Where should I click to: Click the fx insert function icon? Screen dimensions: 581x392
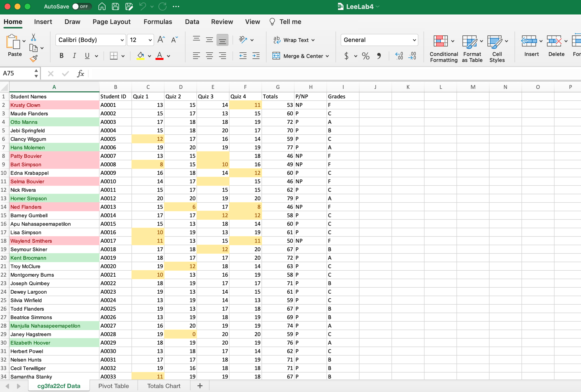tap(80, 73)
